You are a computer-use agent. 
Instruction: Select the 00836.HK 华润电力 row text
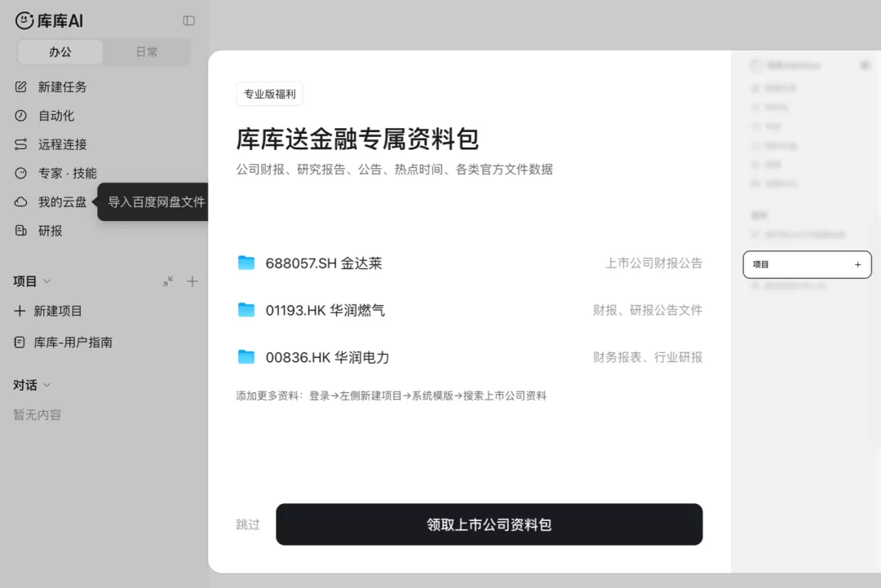[x=328, y=358]
